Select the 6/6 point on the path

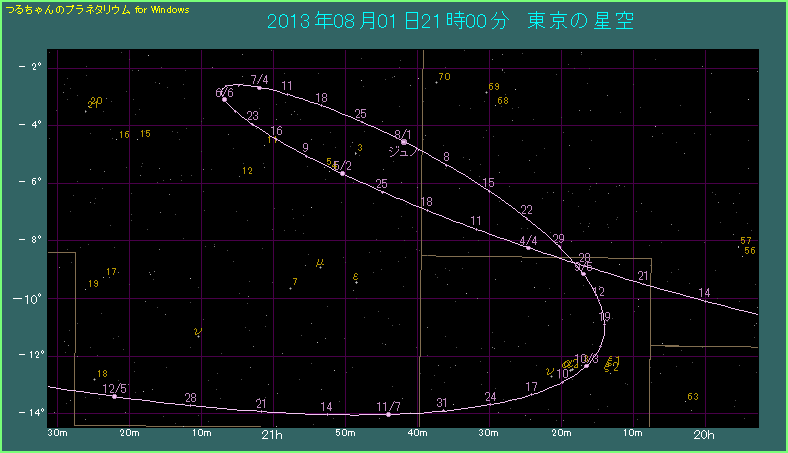pyautogui.click(x=224, y=99)
